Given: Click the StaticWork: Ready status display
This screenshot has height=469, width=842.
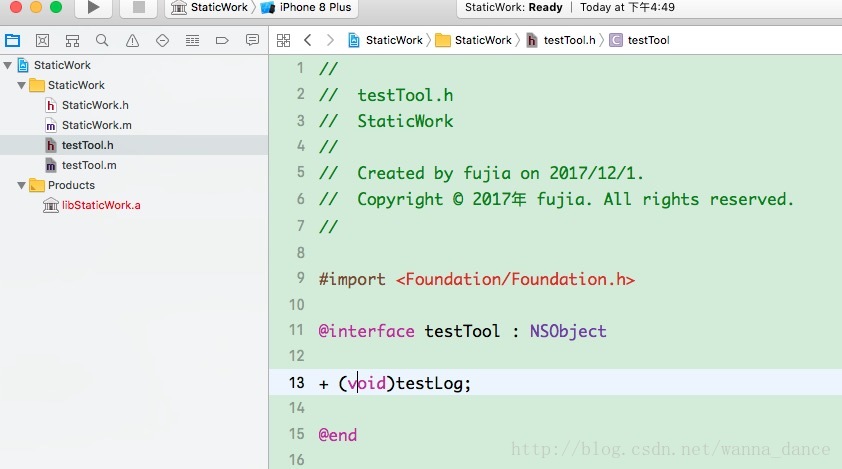Looking at the screenshot, I should (513, 8).
